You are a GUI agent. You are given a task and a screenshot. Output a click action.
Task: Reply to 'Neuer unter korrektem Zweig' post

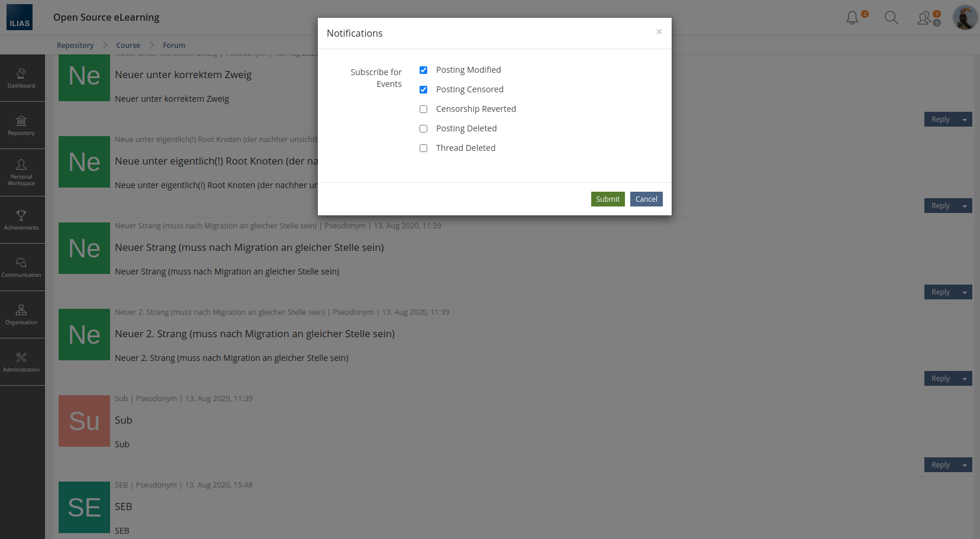(x=940, y=120)
